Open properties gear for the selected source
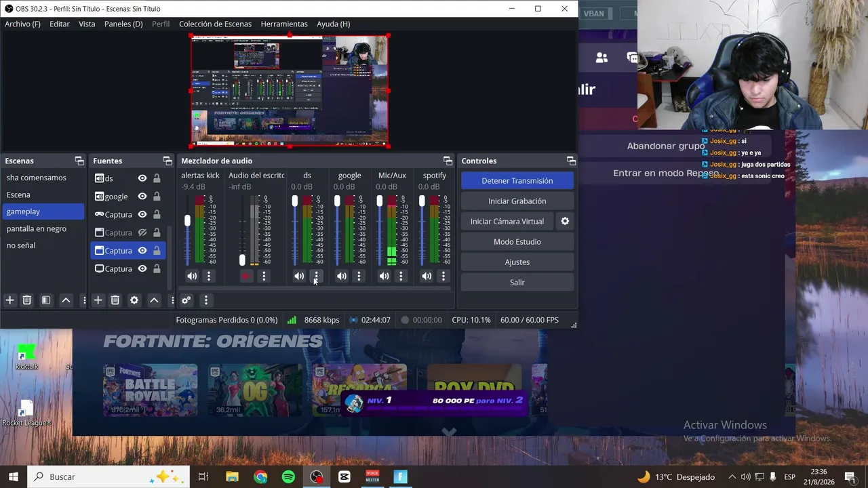 [x=134, y=300]
